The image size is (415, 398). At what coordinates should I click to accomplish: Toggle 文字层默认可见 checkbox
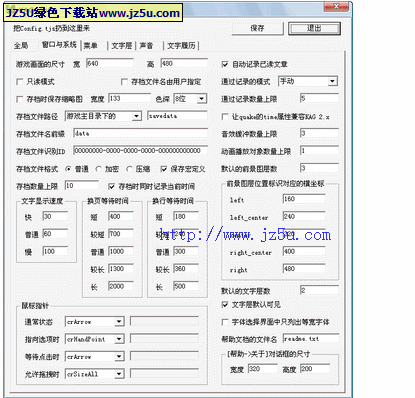225,304
